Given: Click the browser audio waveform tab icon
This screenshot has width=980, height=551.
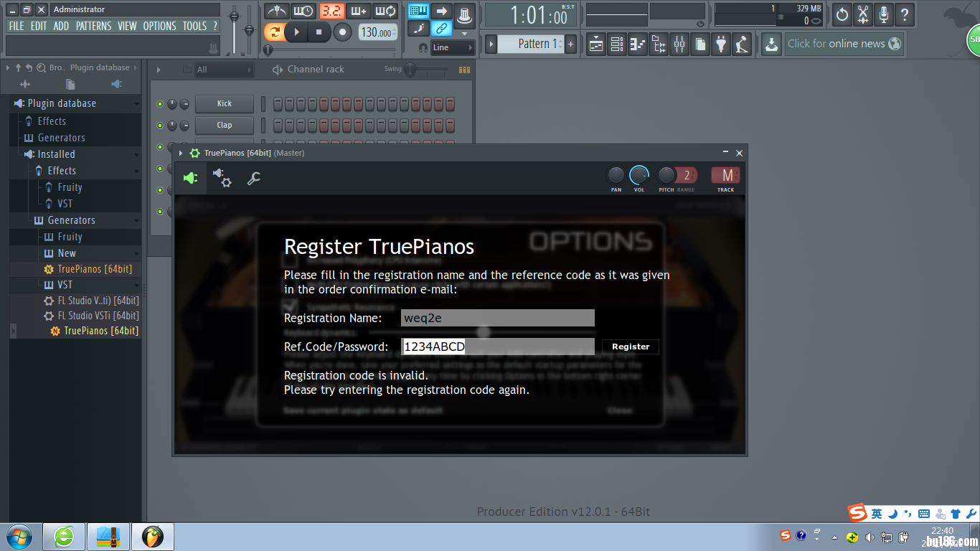Looking at the screenshot, I should click(25, 84).
